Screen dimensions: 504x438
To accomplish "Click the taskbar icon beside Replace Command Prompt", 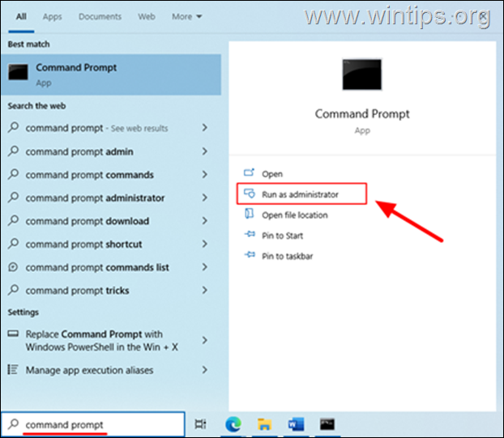I will [13, 334].
